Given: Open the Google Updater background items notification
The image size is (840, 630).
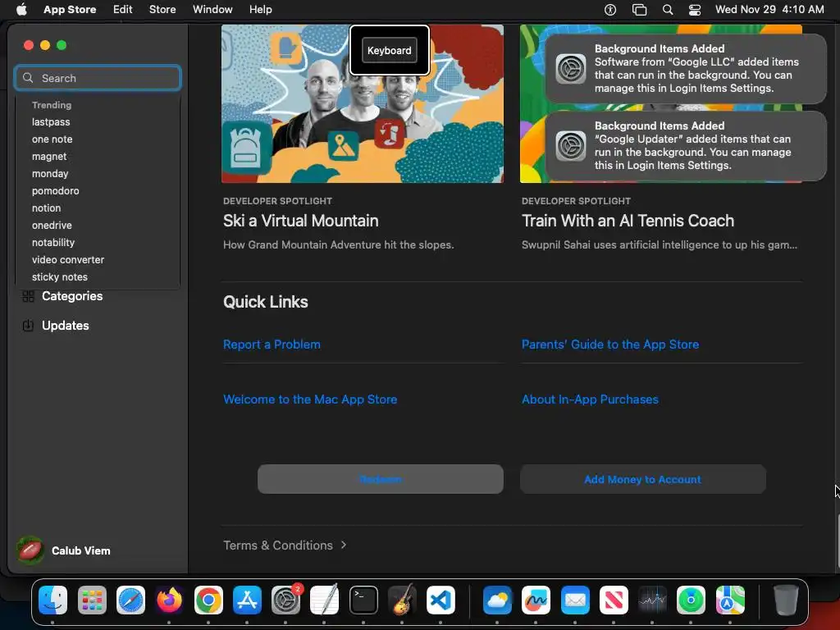Looking at the screenshot, I should pos(686,146).
